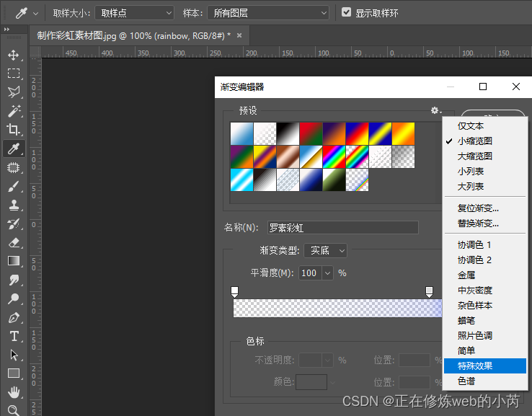532x416 pixels.
Task: Select the Zoom tool
Action: pos(14,410)
